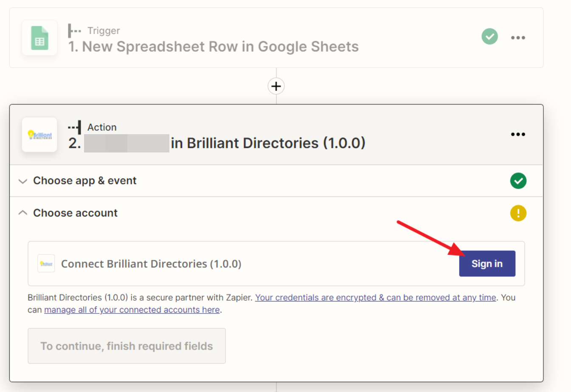Click the 'Choose account' heading
The height and width of the screenshot is (392, 571).
[75, 213]
